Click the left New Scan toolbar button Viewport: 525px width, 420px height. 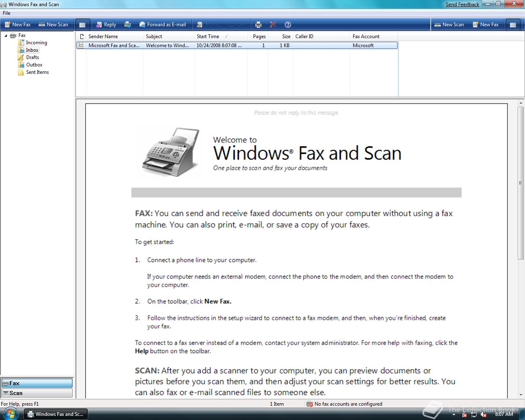pyautogui.click(x=53, y=25)
